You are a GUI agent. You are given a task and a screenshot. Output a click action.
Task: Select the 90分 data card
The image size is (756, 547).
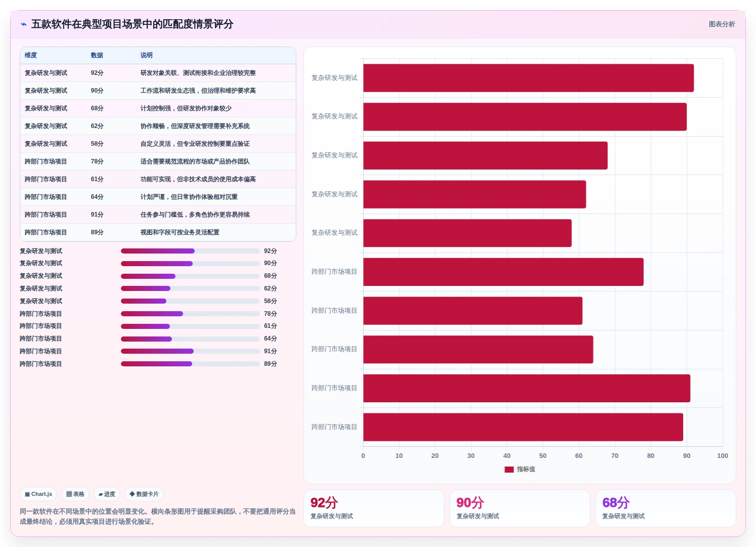520,508
